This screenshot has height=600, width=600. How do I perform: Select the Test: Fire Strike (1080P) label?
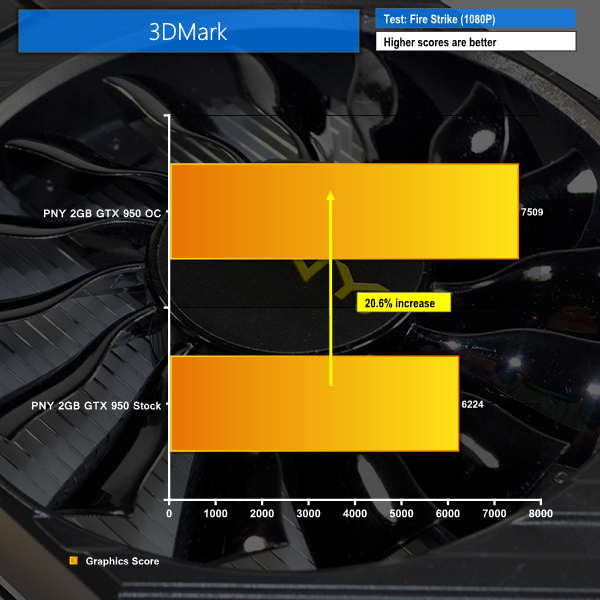(x=476, y=19)
